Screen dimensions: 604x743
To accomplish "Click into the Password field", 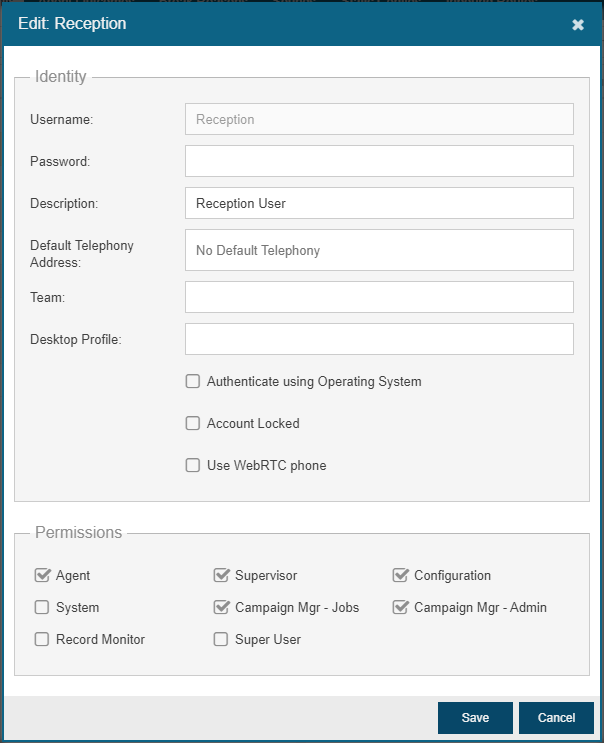I will [x=379, y=161].
